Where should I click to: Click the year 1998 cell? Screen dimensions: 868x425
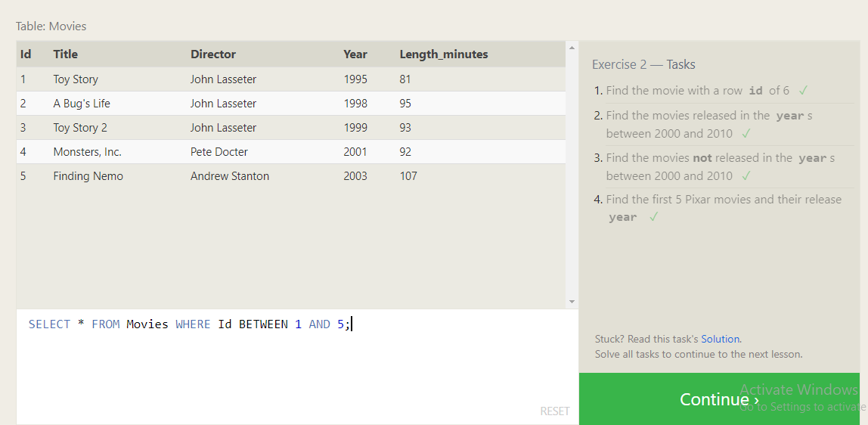(355, 104)
